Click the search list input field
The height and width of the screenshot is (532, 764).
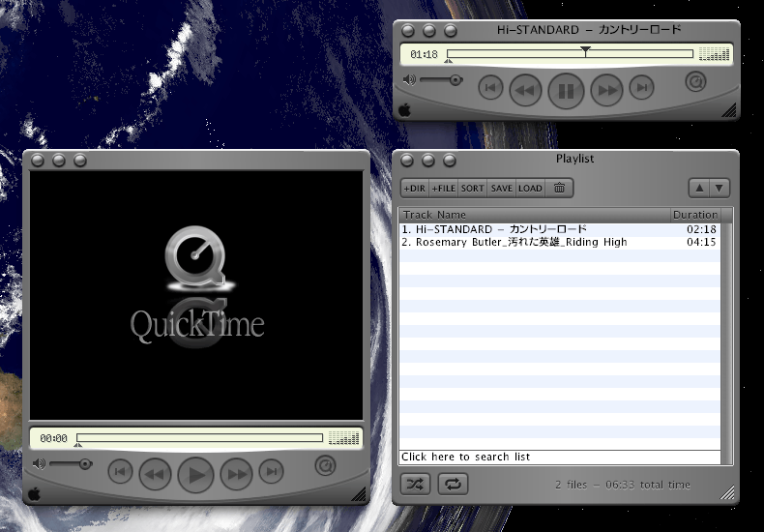pyautogui.click(x=559, y=457)
